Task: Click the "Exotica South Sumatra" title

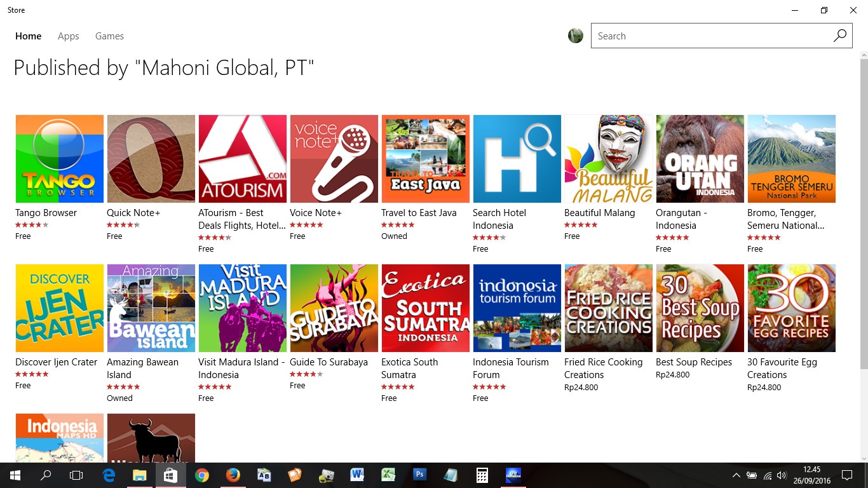Action: click(410, 369)
